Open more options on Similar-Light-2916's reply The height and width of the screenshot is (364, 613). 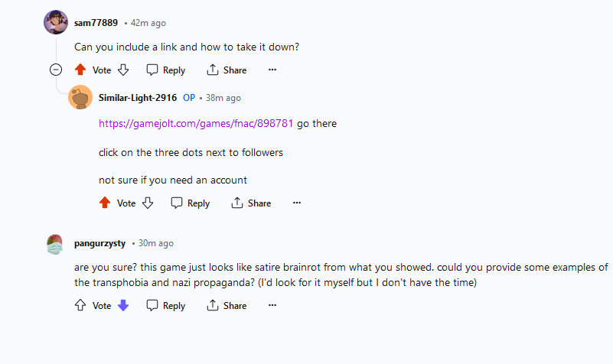tap(296, 203)
